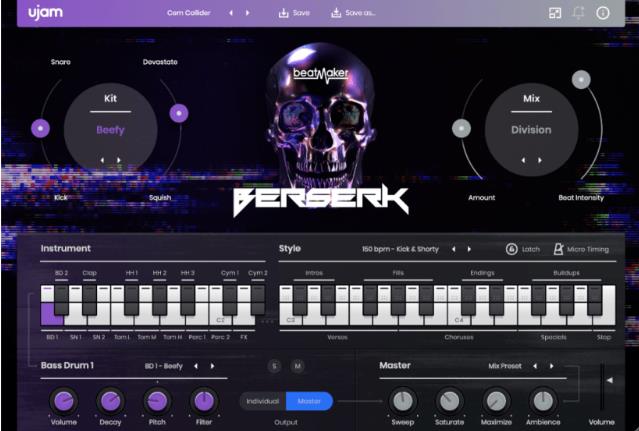This screenshot has height=431, width=639.
Task: Click the Decay knob
Action: (110, 401)
